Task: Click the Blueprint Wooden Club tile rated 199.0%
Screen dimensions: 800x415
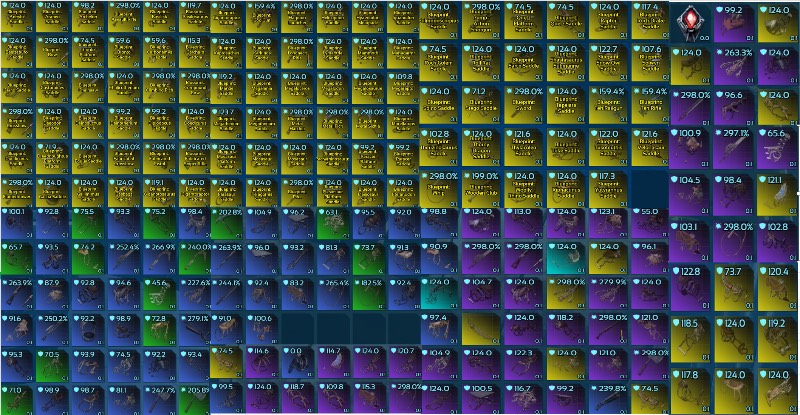Action: [x=481, y=189]
